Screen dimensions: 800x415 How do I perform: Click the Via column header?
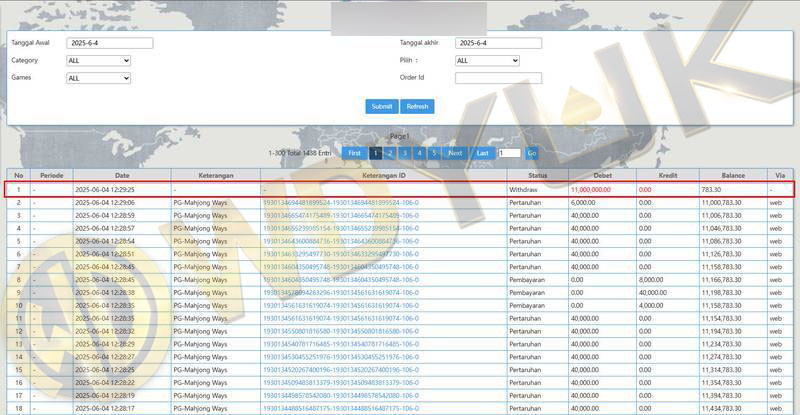[x=780, y=175]
